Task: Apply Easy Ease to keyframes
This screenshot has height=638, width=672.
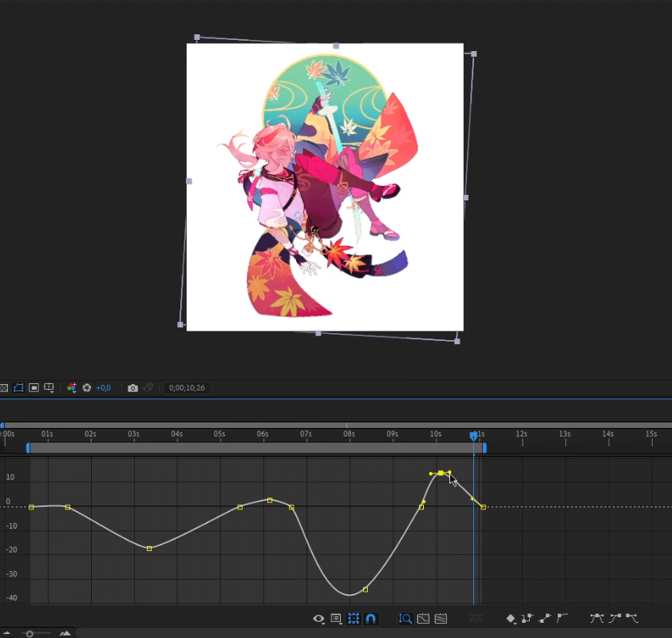Action: pyautogui.click(x=596, y=618)
